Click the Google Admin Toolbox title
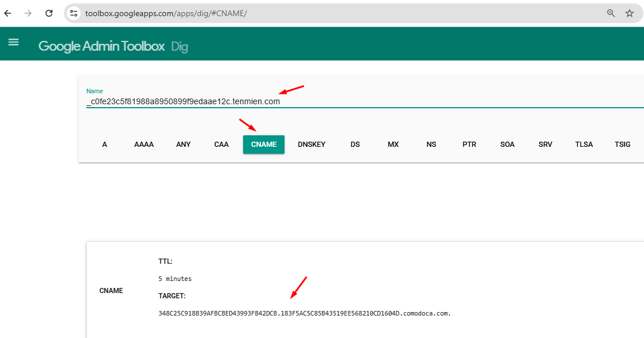644x338 pixels. [x=101, y=46]
